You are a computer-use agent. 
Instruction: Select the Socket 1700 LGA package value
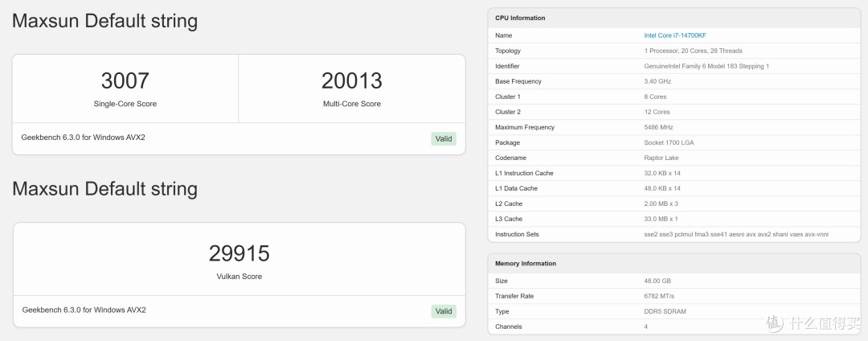pos(669,143)
